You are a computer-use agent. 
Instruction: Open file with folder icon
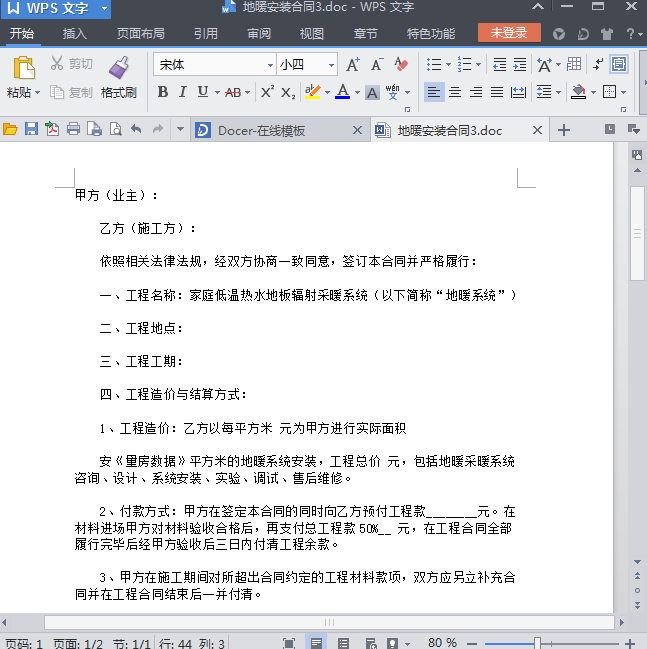pos(10,130)
